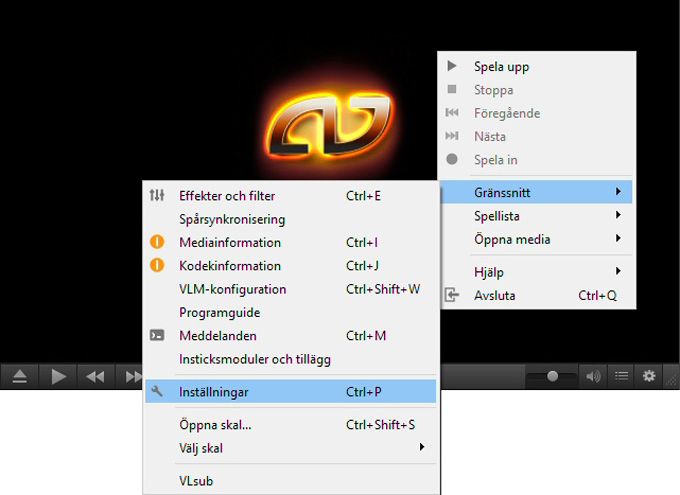
Task: Click the eject button in the control bar
Action: pyautogui.click(x=20, y=376)
